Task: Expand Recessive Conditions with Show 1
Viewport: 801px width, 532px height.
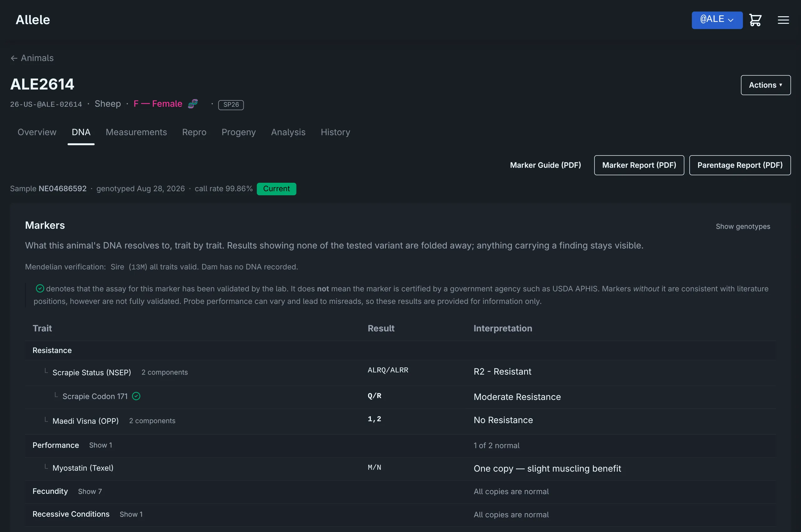Action: pyautogui.click(x=131, y=514)
